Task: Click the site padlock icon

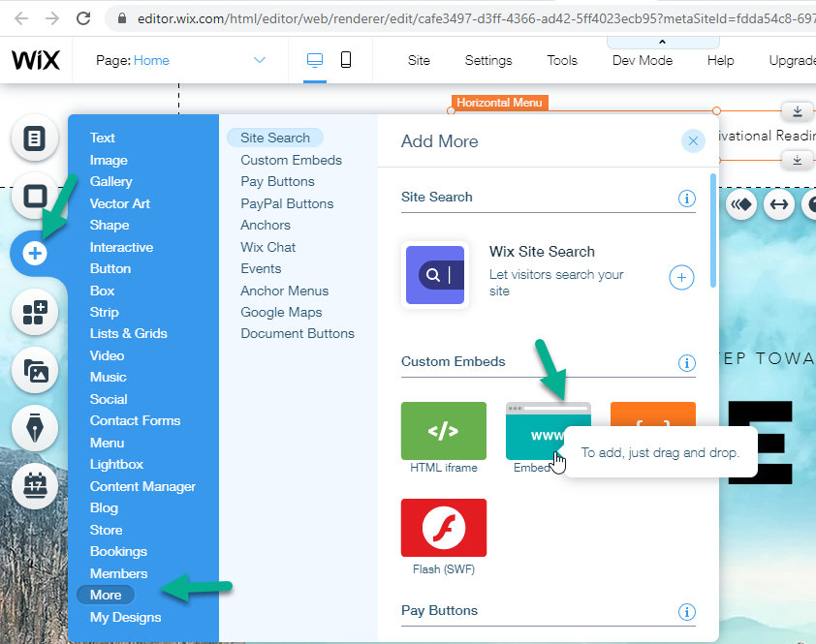Action: pyautogui.click(x=122, y=18)
